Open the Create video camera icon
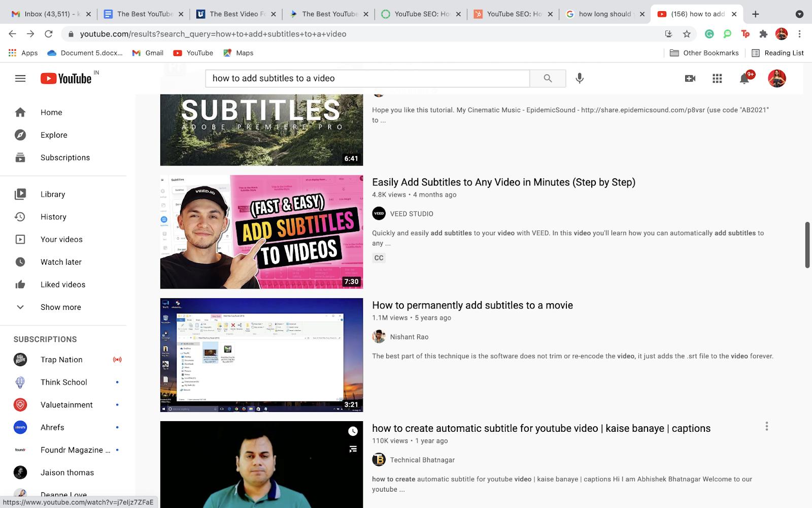Viewport: 812px width, 508px height. point(690,78)
